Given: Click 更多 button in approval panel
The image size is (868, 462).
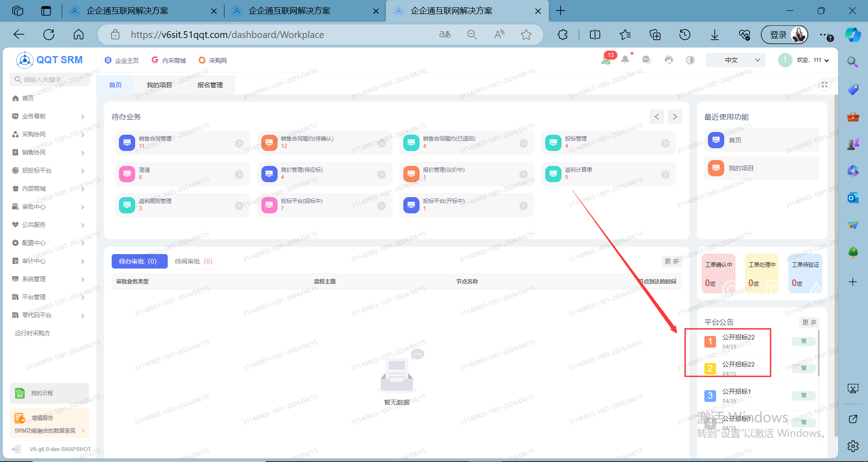Looking at the screenshot, I should (671, 261).
